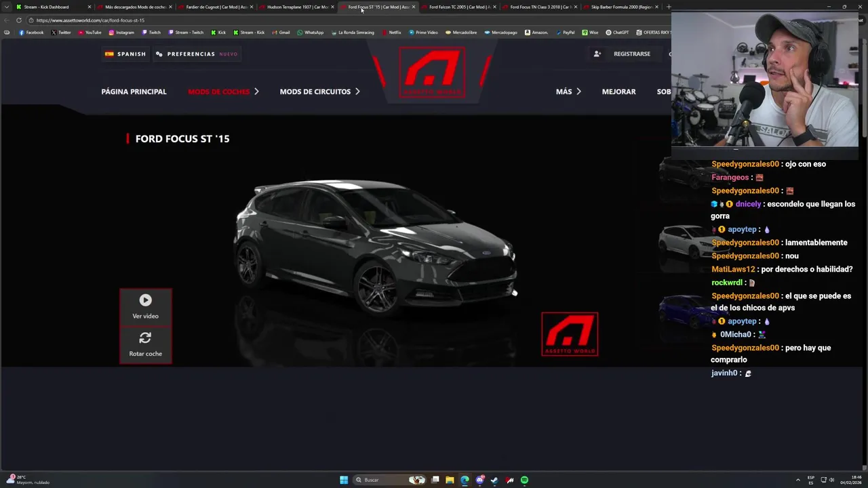Open the taskbar weather widget

[27, 480]
